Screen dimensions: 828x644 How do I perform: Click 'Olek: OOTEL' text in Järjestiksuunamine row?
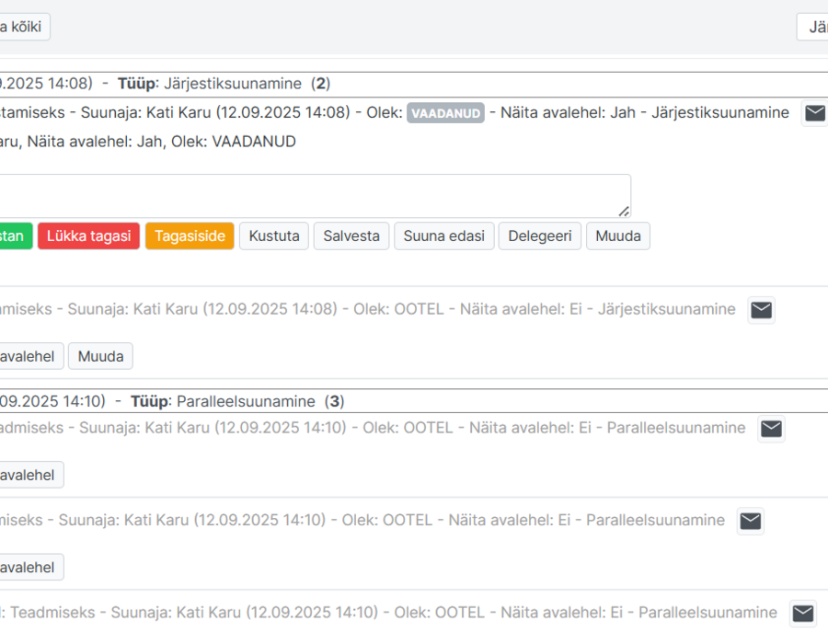[398, 309]
